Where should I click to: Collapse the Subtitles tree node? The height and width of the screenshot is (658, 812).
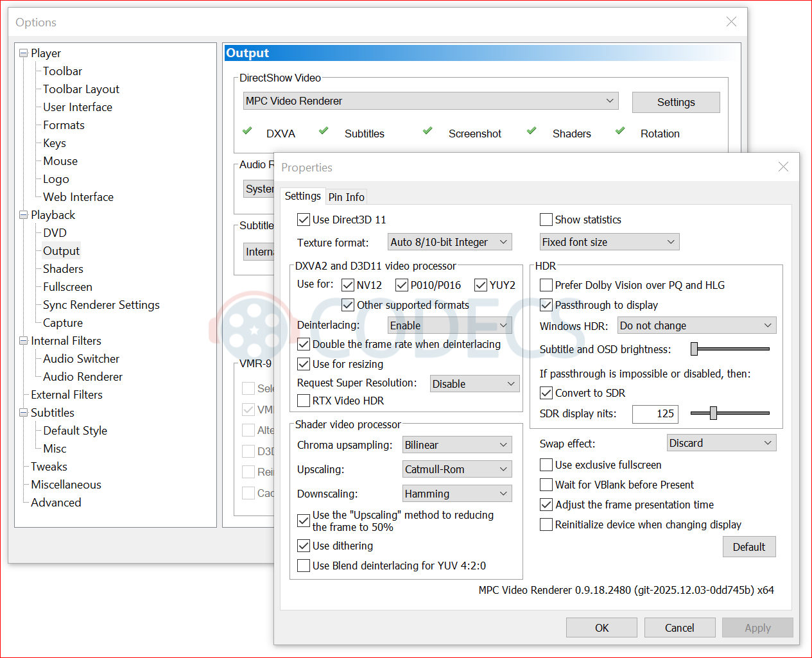tap(24, 413)
